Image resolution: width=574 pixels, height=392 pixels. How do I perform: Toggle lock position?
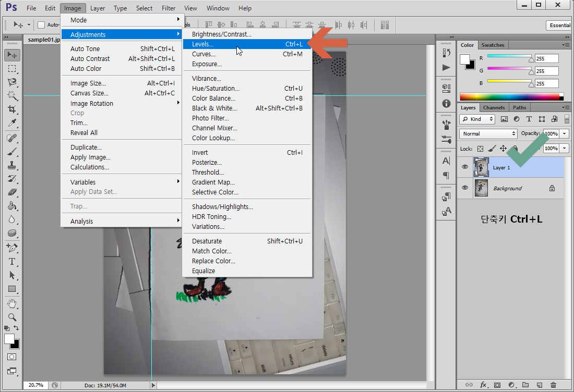click(504, 149)
